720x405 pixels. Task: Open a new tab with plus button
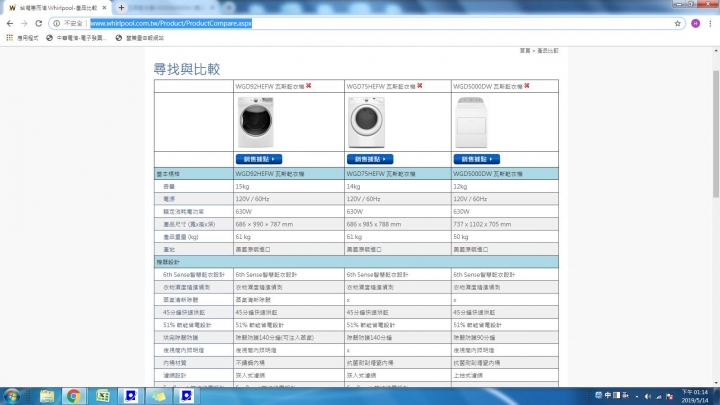pyautogui.click(x=121, y=8)
